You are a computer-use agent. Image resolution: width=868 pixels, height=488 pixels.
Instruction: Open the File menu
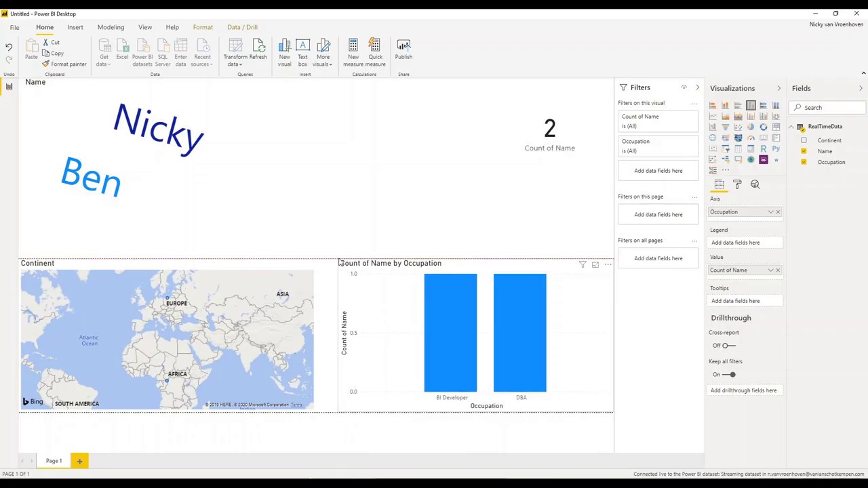tap(14, 27)
